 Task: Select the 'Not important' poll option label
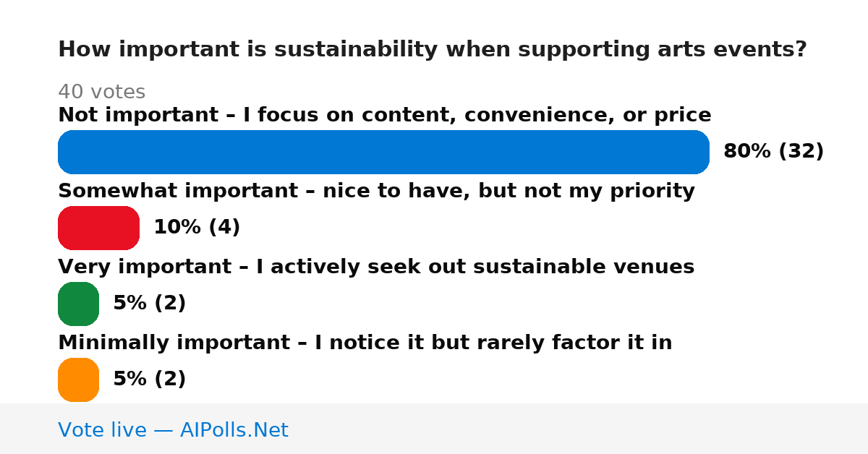pyautogui.click(x=385, y=116)
